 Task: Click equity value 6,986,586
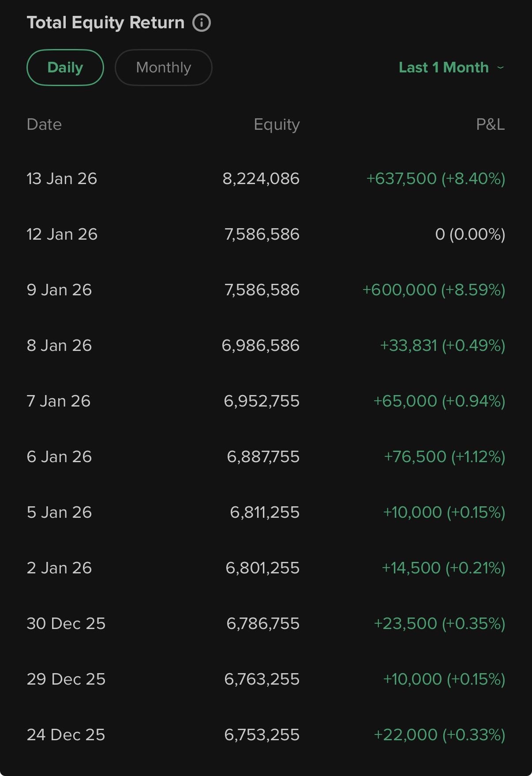[x=260, y=346]
